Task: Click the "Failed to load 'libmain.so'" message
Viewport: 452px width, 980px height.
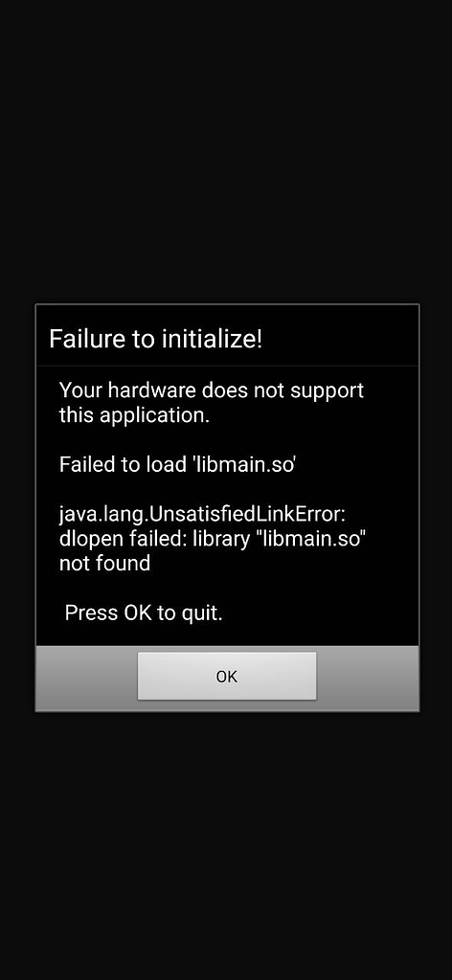Action: 177,464
